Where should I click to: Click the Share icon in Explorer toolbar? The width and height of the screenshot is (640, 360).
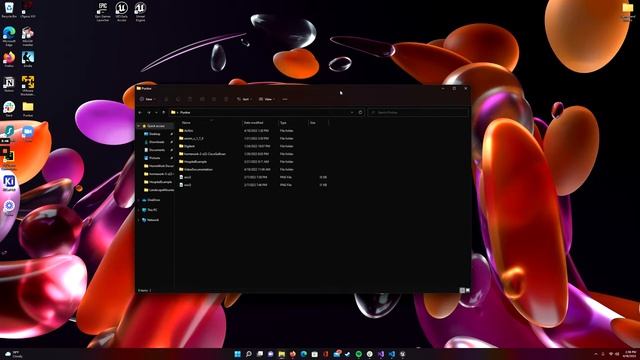(x=214, y=99)
